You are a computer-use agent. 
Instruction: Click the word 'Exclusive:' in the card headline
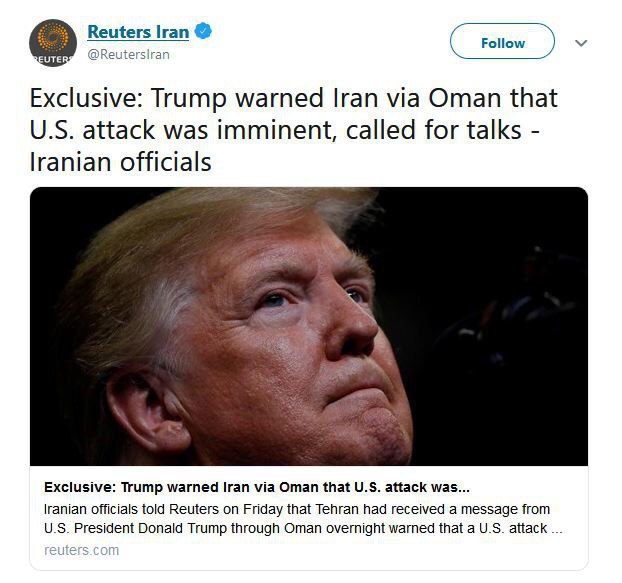(x=80, y=487)
